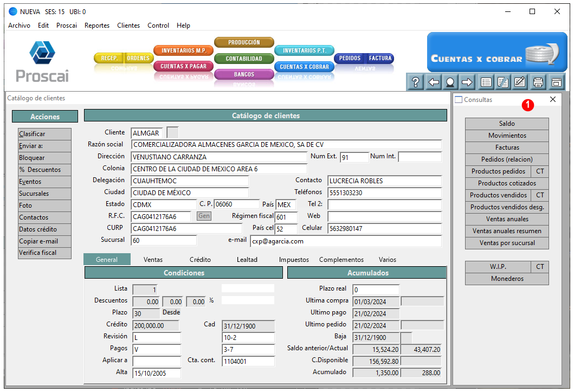
Task: Close the Consultas panel
Action: point(553,99)
